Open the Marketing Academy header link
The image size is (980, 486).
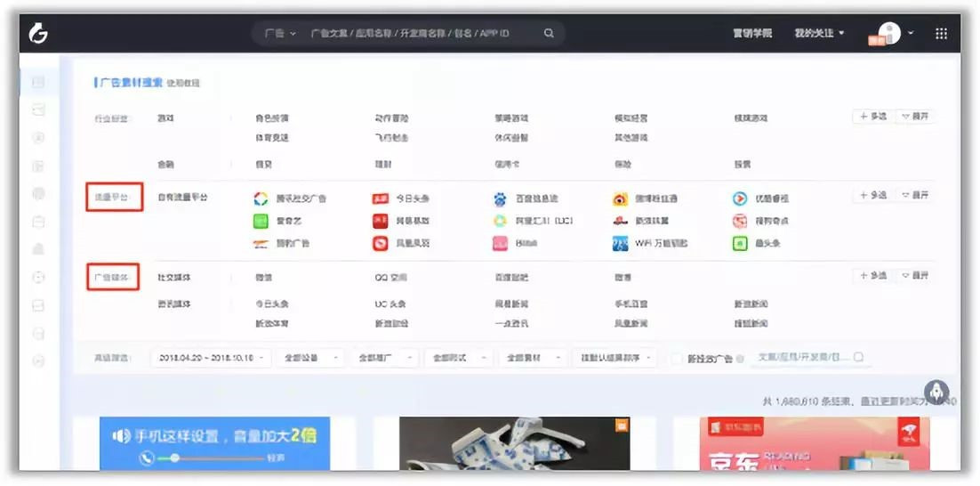click(752, 34)
